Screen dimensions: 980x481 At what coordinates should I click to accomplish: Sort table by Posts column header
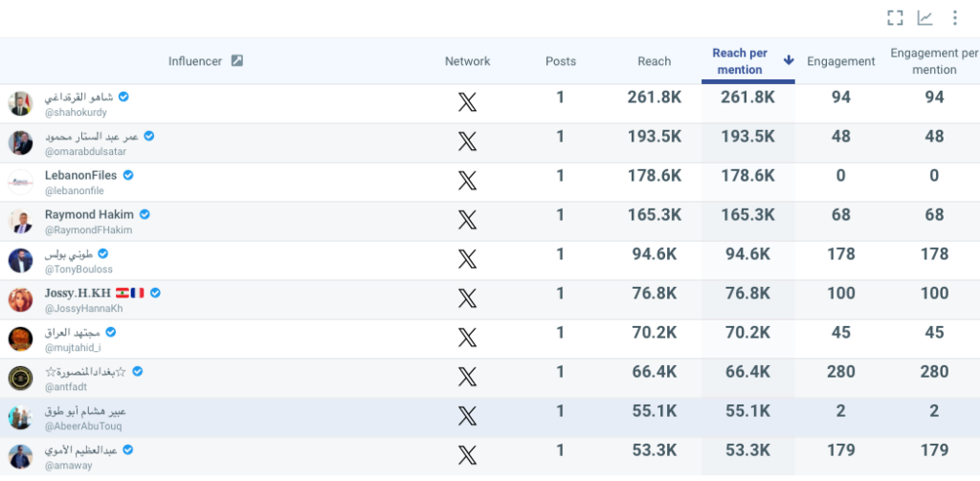coord(561,61)
